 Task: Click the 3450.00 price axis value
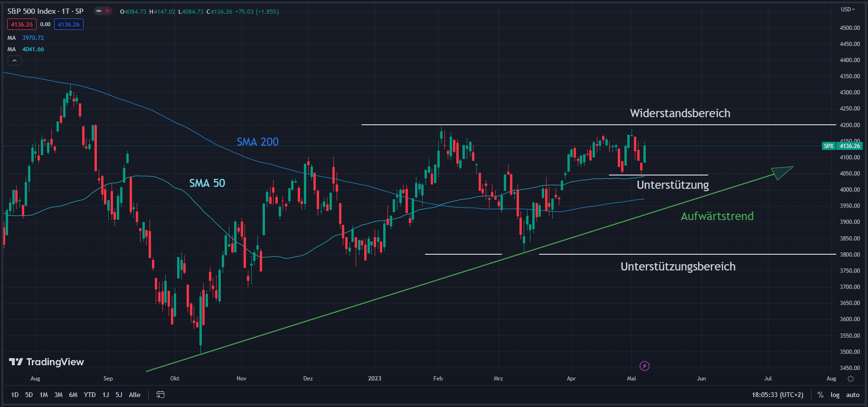click(849, 368)
